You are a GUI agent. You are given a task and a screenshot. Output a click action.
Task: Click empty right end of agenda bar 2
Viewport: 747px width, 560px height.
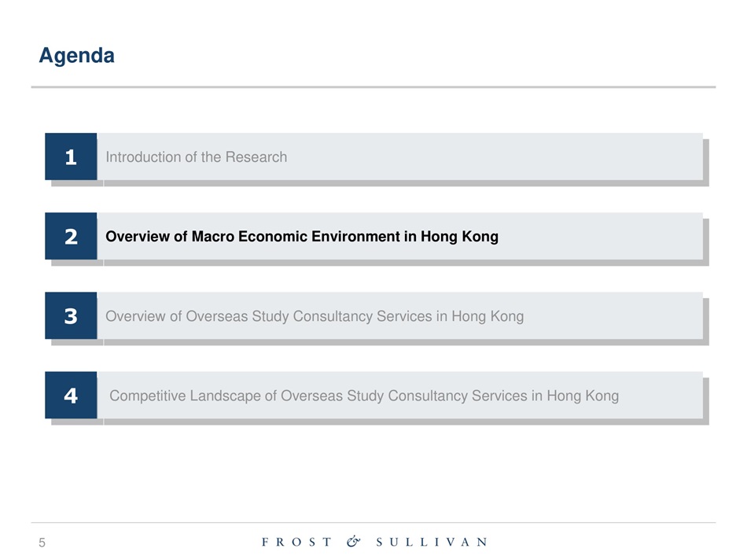629,236
